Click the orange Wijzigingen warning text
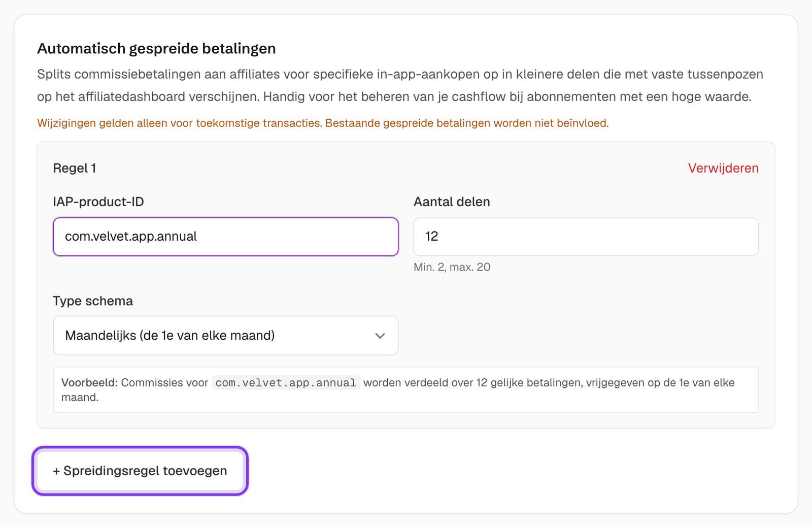This screenshot has width=812, height=527. click(323, 123)
